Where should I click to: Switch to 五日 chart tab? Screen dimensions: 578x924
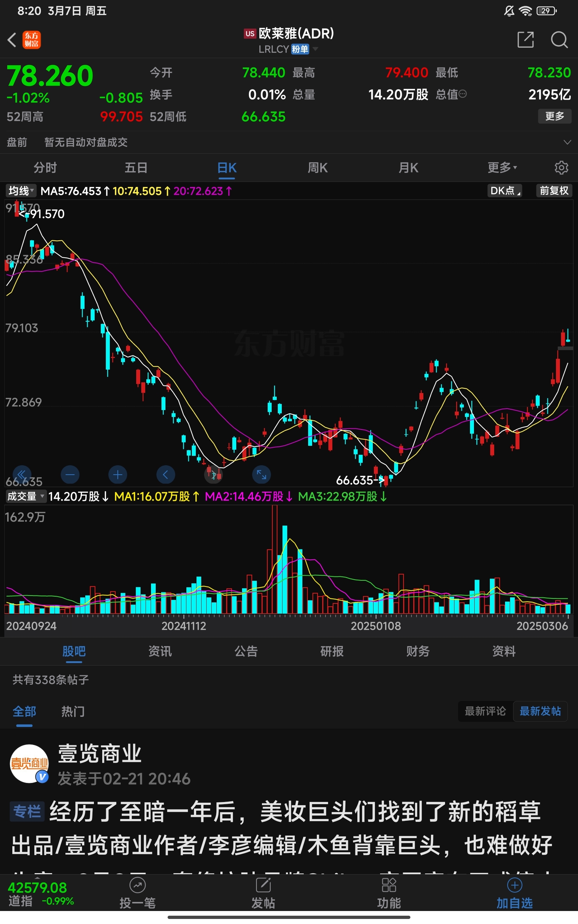136,167
